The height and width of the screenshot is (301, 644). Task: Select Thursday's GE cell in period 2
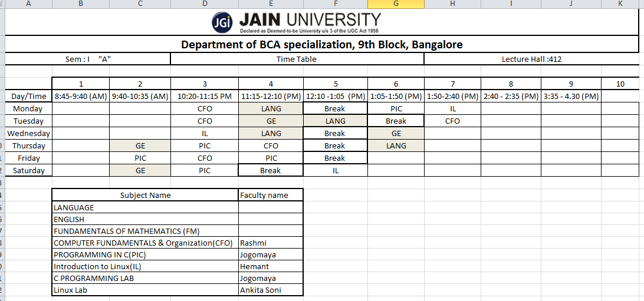[140, 145]
